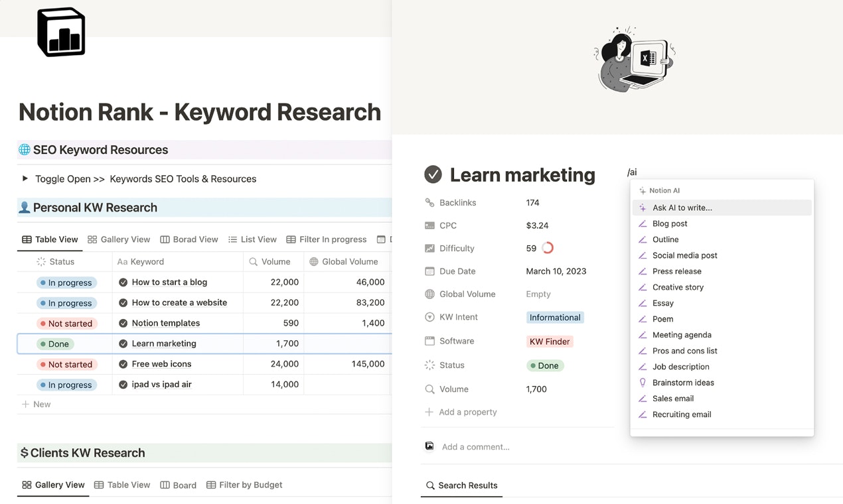Screen dimensions: 843x504
Task: Switch to Table View tab under Clients KW Research
Action: point(122,485)
